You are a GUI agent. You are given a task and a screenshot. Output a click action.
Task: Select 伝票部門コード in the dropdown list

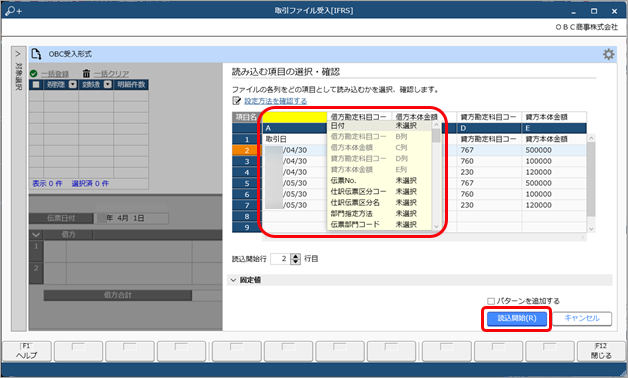pos(380,224)
